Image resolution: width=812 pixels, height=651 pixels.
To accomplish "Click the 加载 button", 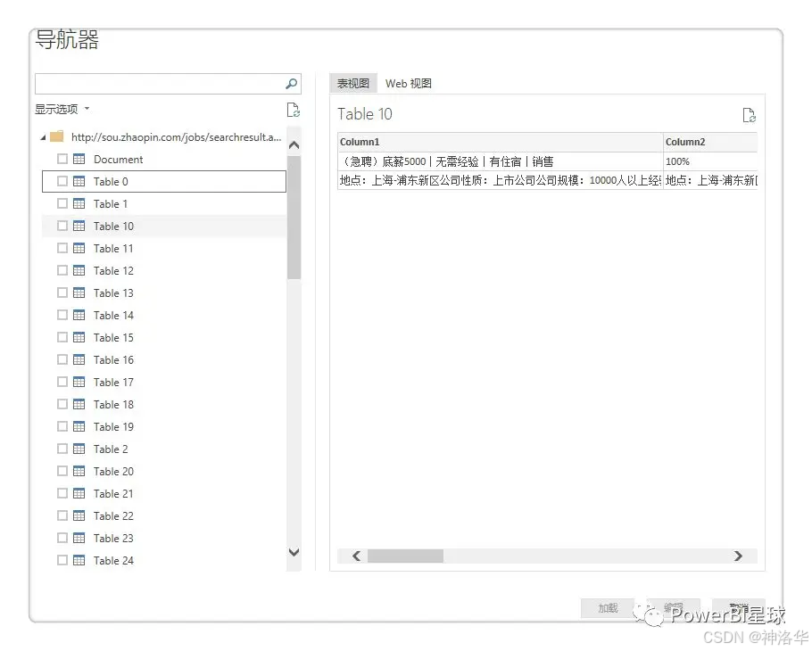I will (608, 608).
